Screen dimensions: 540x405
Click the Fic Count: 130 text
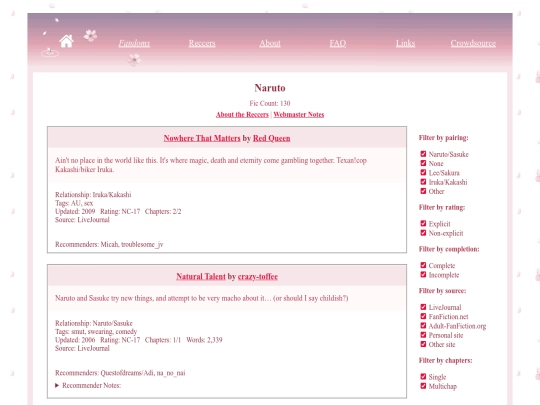click(x=270, y=103)
